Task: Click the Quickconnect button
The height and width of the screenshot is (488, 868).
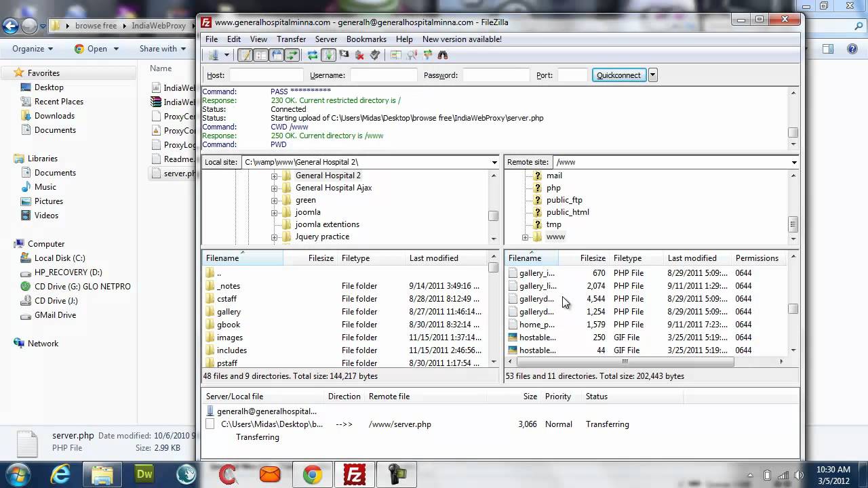Action: pyautogui.click(x=618, y=75)
